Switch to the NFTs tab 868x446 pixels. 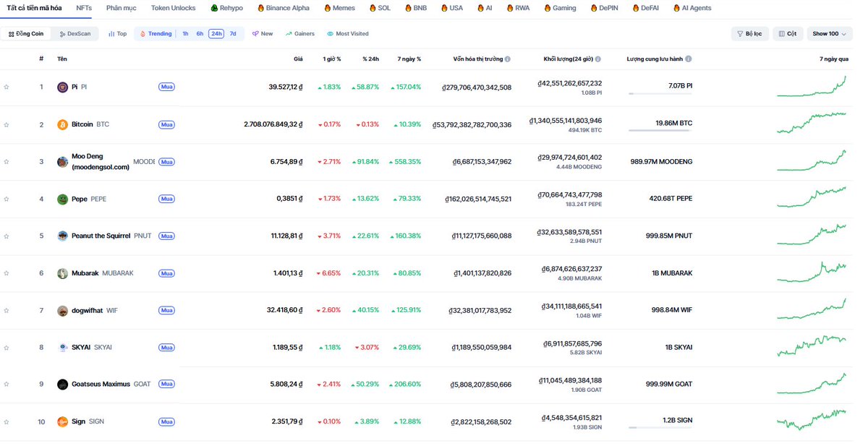click(x=84, y=8)
